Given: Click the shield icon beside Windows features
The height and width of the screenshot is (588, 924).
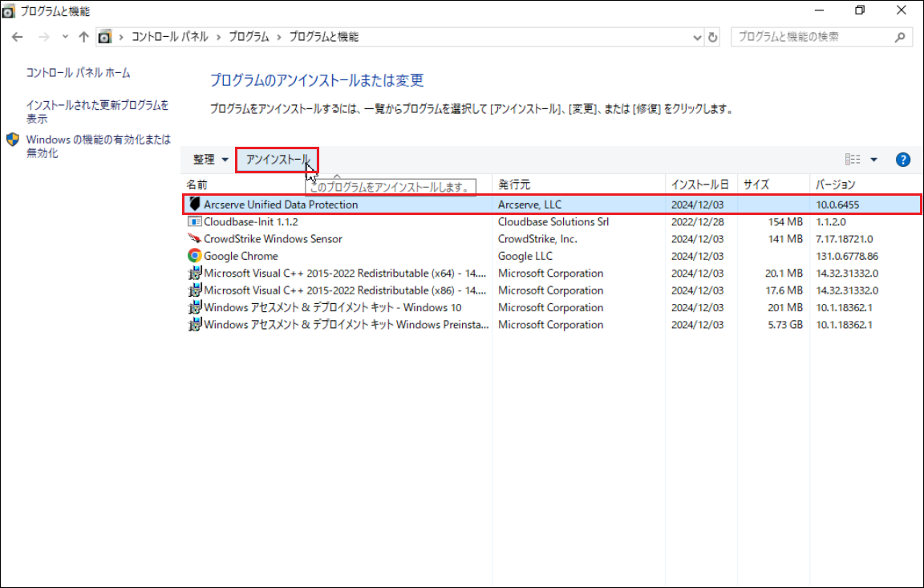Looking at the screenshot, I should (x=12, y=140).
